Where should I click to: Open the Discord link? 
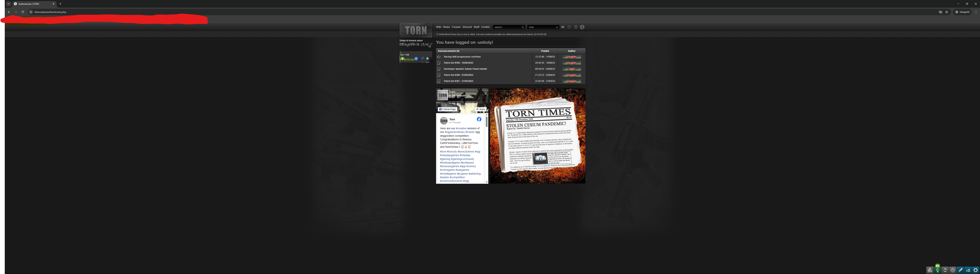tap(467, 27)
